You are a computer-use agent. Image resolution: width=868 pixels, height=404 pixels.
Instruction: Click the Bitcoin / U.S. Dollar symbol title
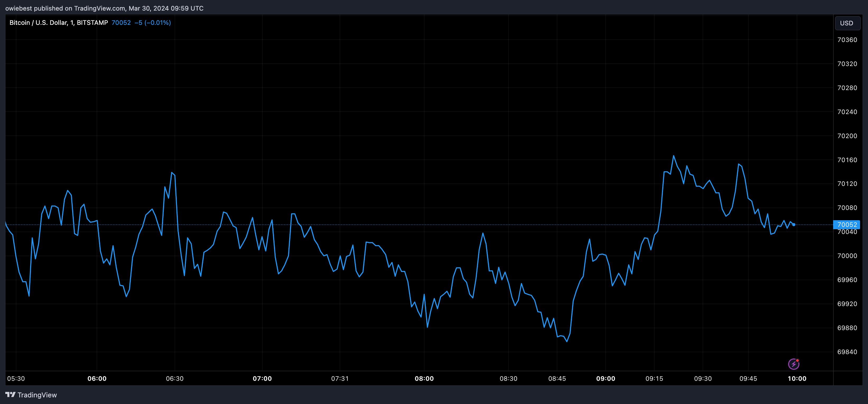(x=59, y=22)
